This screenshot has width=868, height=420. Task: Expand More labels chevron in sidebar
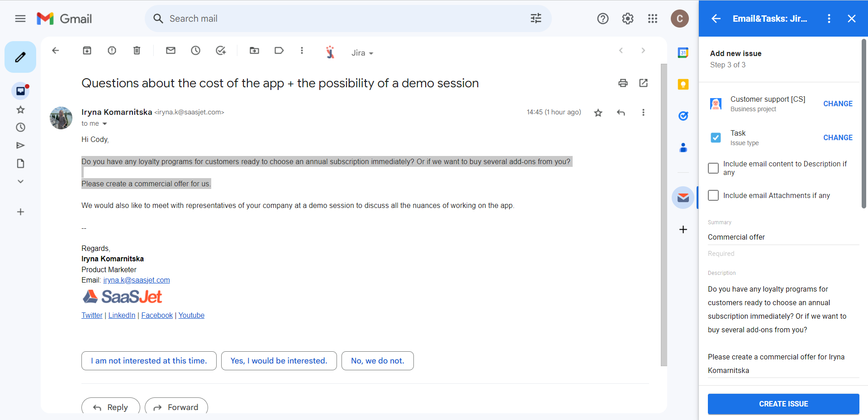point(20,181)
